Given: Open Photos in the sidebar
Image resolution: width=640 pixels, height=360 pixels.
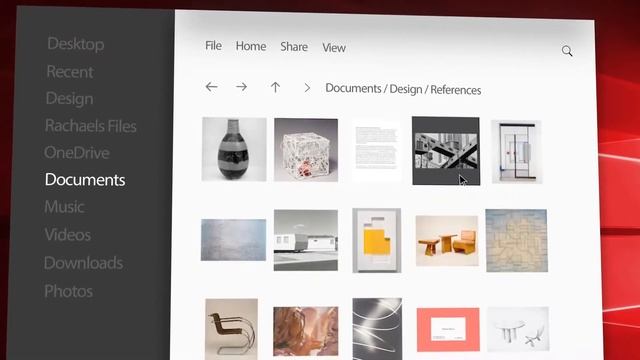Looking at the screenshot, I should click(x=68, y=291).
